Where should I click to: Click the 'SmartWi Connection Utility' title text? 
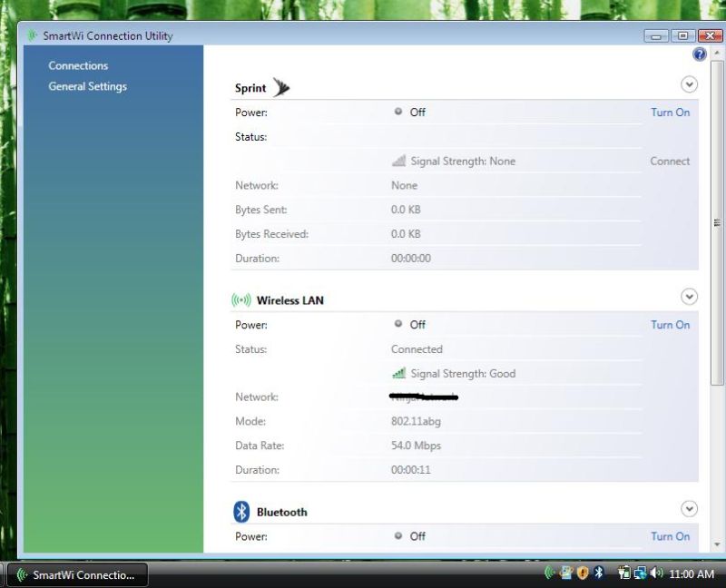(x=108, y=35)
